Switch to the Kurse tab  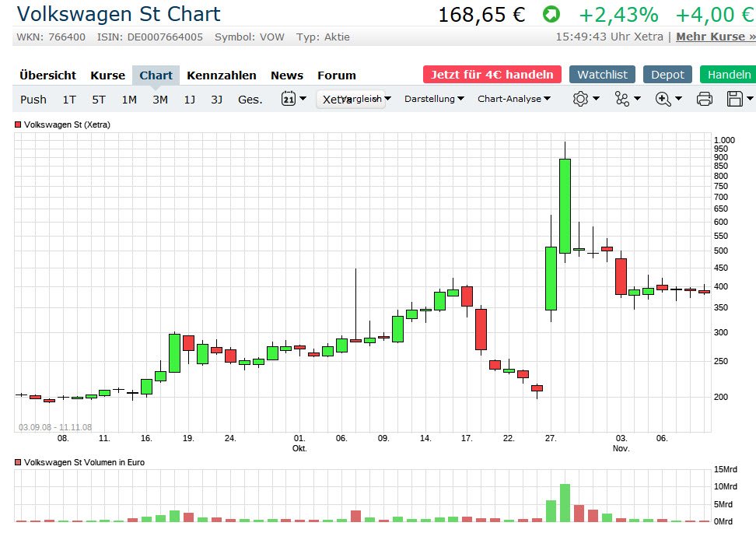pyautogui.click(x=107, y=75)
